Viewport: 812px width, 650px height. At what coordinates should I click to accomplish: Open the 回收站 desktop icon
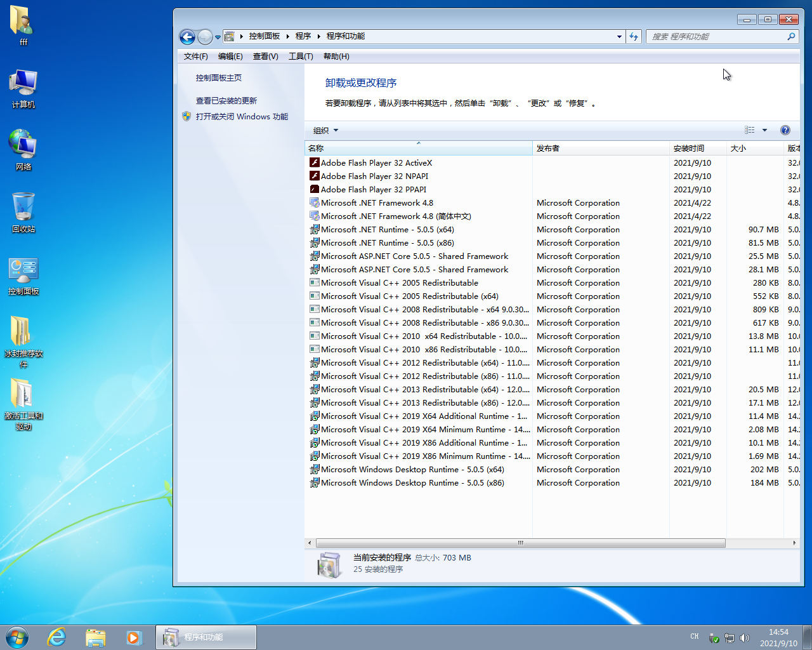23,213
